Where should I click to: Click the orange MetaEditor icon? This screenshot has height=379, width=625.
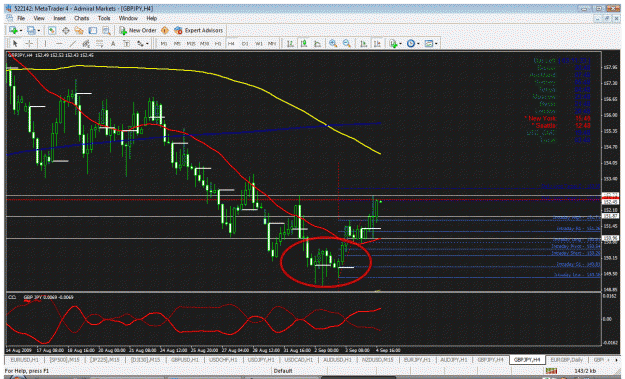click(x=165, y=30)
